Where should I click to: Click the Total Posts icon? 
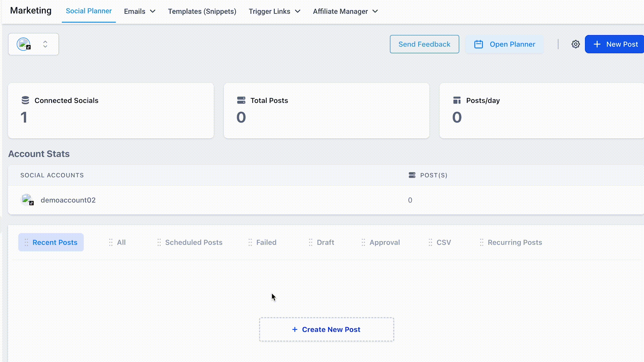point(241,100)
